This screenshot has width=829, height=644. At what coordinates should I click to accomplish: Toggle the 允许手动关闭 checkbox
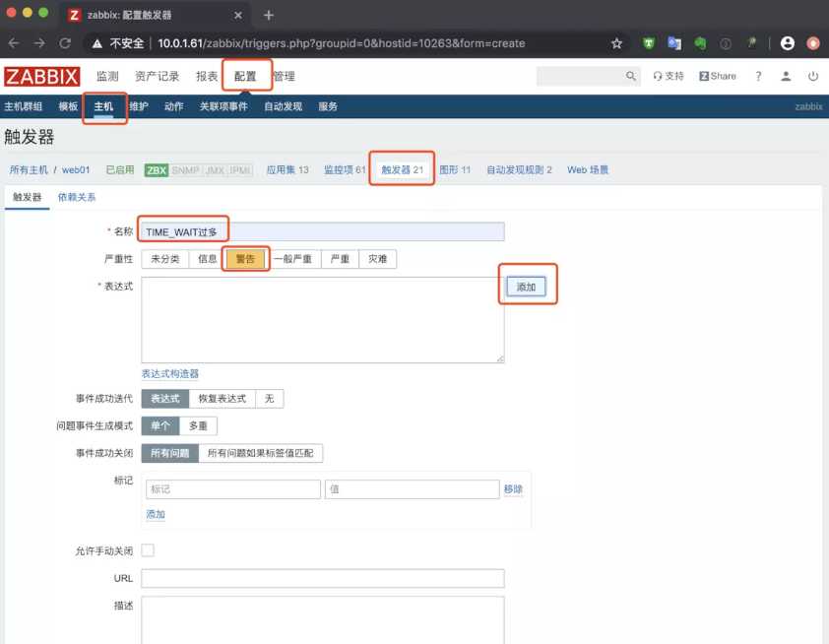(x=148, y=550)
